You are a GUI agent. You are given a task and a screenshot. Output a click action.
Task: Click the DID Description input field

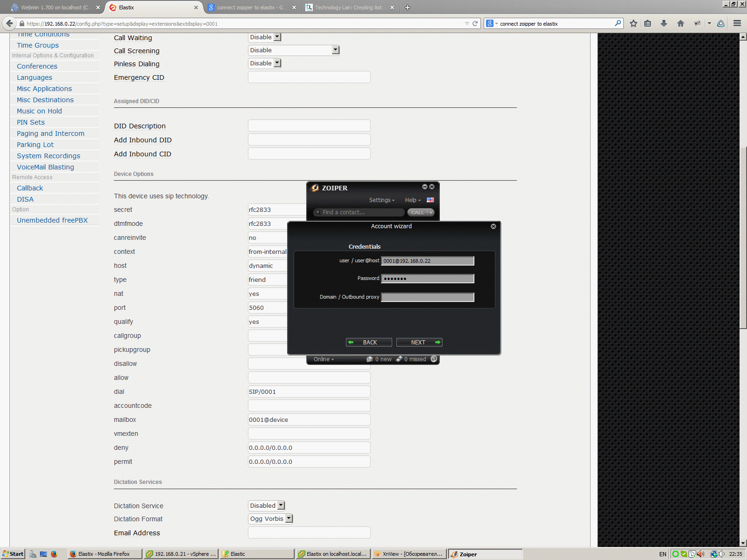(x=309, y=126)
